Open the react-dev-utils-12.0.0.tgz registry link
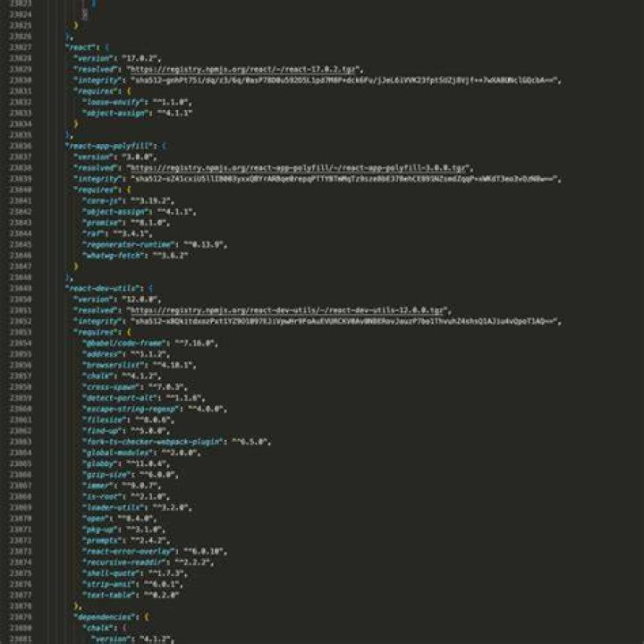 pyautogui.click(x=288, y=310)
